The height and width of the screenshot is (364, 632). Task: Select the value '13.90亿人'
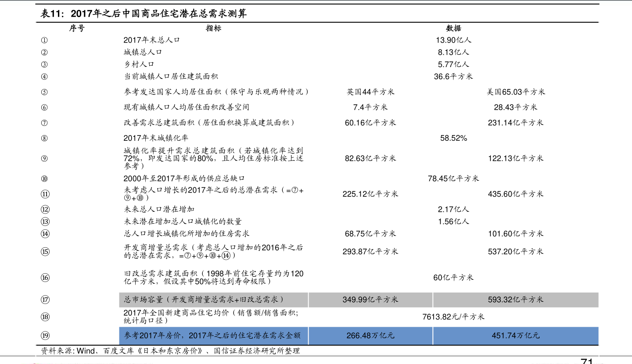(453, 40)
